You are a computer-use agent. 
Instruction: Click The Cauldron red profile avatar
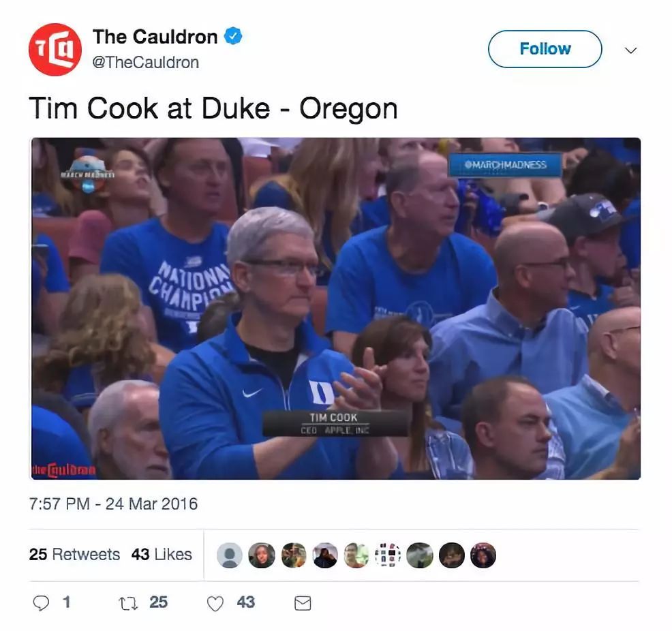55,50
